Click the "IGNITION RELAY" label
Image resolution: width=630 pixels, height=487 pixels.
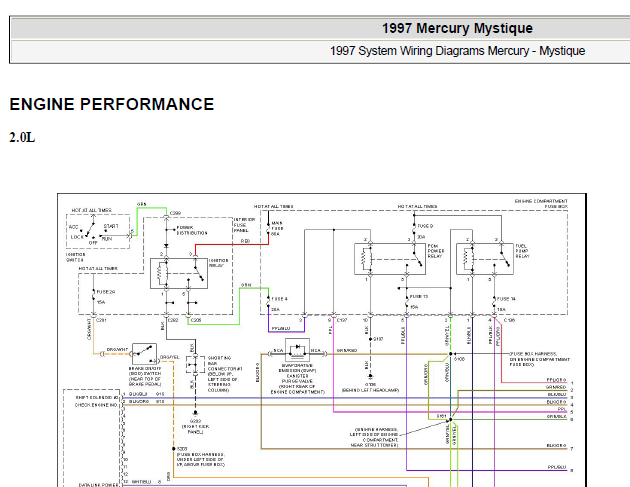pyautogui.click(x=219, y=263)
